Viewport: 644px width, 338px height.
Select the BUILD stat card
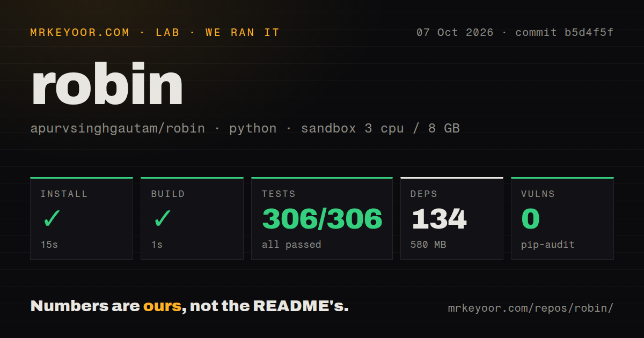click(x=192, y=218)
